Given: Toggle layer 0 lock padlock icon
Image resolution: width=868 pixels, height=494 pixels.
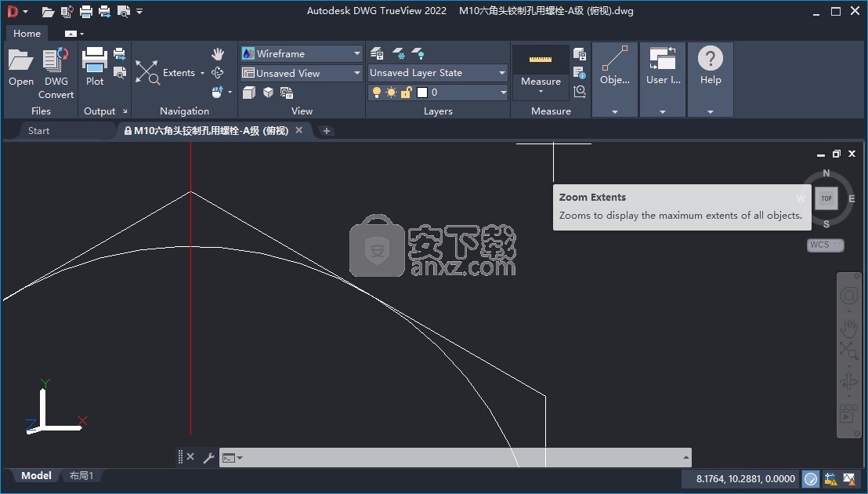Looking at the screenshot, I should 407,92.
